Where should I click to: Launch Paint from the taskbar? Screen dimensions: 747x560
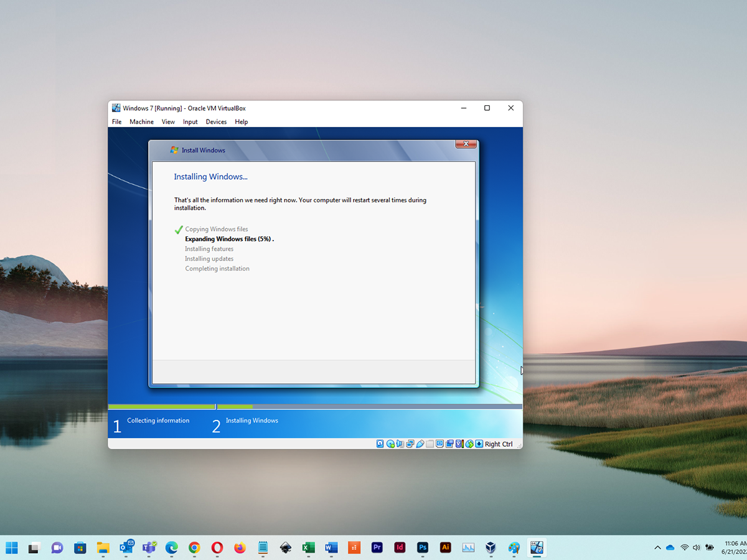514,548
